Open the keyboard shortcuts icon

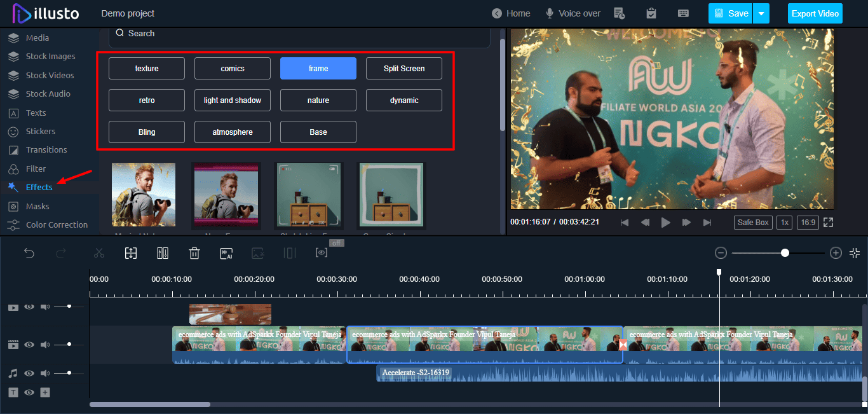[684, 13]
